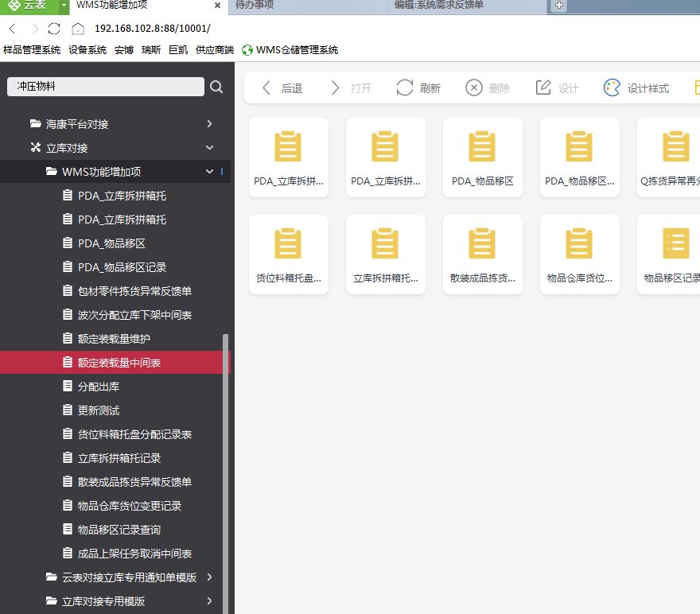Open 巨凯 bookmark

tap(178, 50)
